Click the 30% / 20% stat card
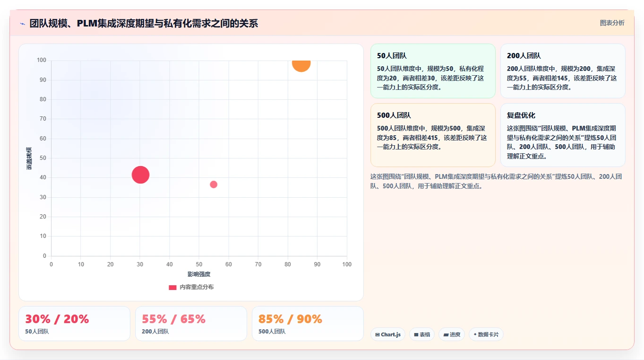The width and height of the screenshot is (644, 360). tap(74, 324)
